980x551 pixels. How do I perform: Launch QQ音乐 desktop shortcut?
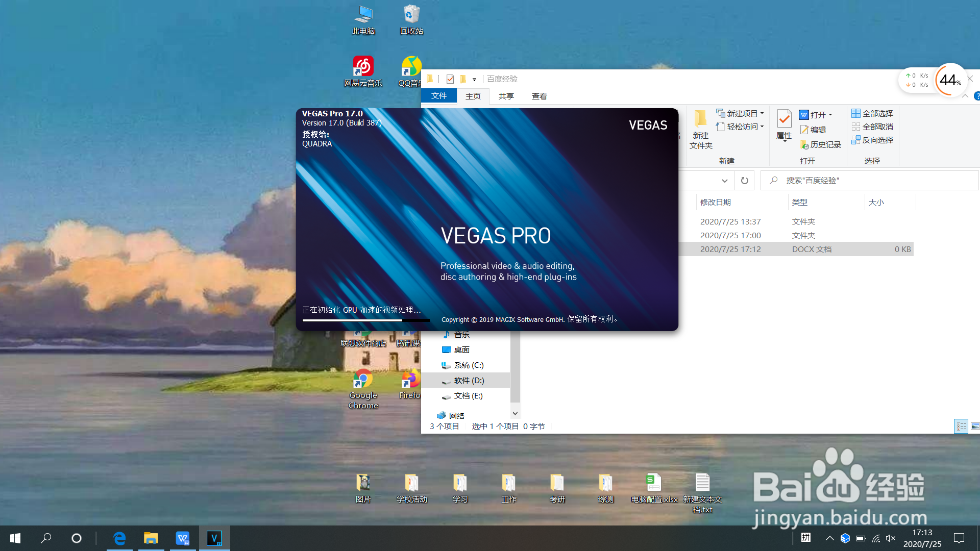click(x=410, y=71)
